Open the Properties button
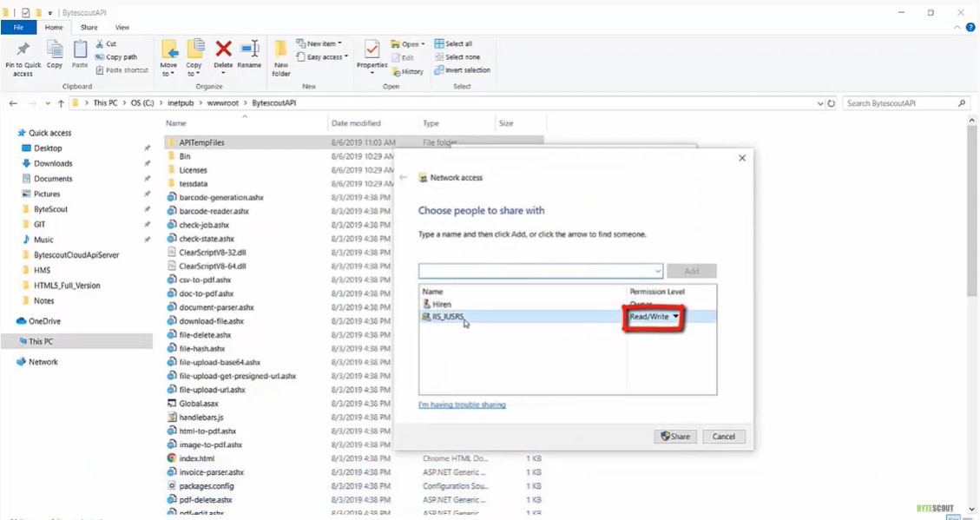 coord(372,58)
